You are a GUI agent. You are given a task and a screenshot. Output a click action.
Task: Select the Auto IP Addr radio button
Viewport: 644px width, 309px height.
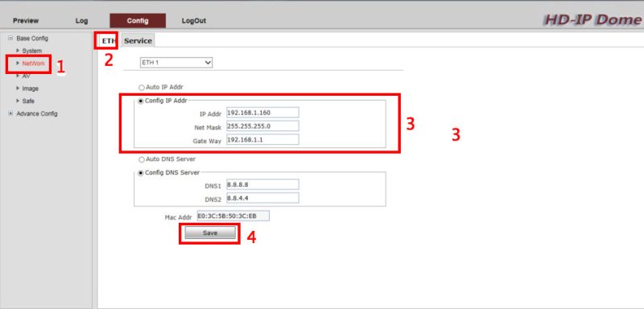[142, 88]
